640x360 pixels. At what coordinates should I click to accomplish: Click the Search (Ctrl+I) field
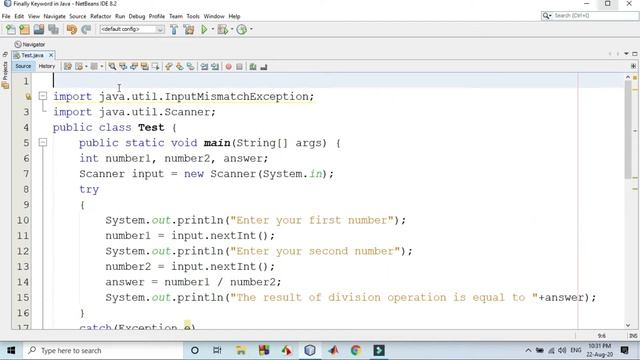pos(594,16)
